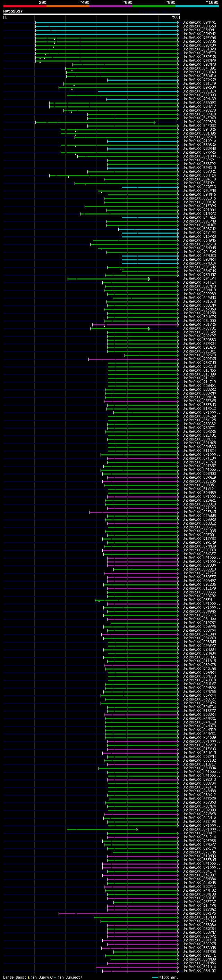Choose the UniRef100_B4FD32 hit name
The height and width of the screenshot is (980, 222).
point(199,125)
